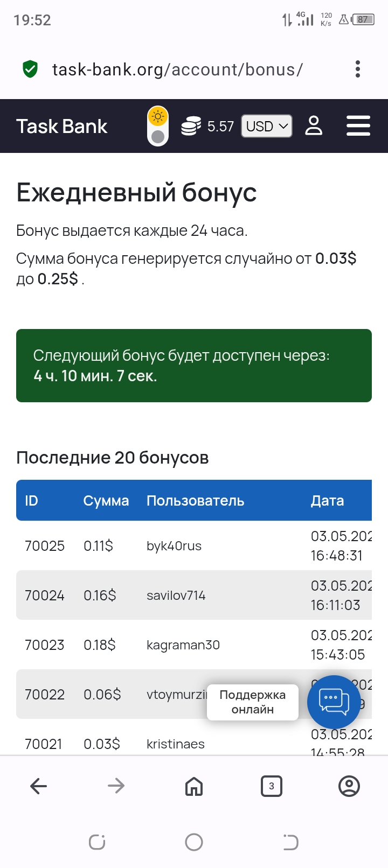Tap the green site security shield

point(30,69)
